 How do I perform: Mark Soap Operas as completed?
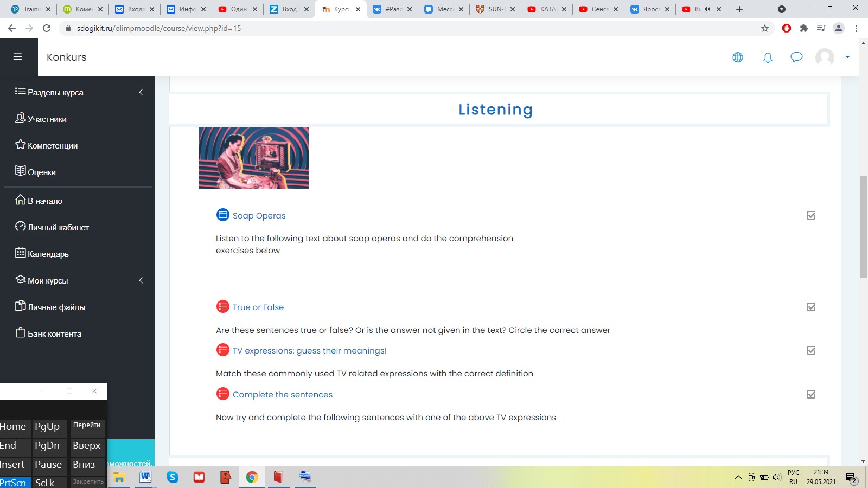[811, 215]
